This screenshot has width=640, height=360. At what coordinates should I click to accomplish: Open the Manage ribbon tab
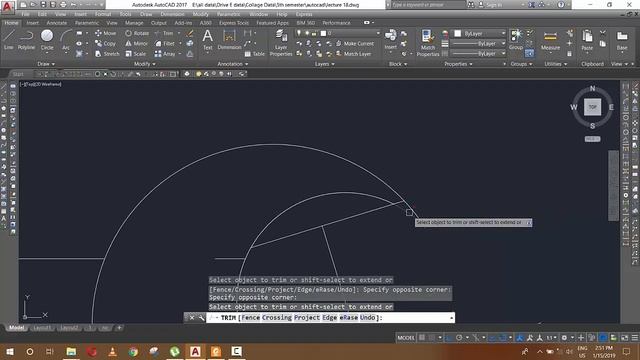click(134, 23)
